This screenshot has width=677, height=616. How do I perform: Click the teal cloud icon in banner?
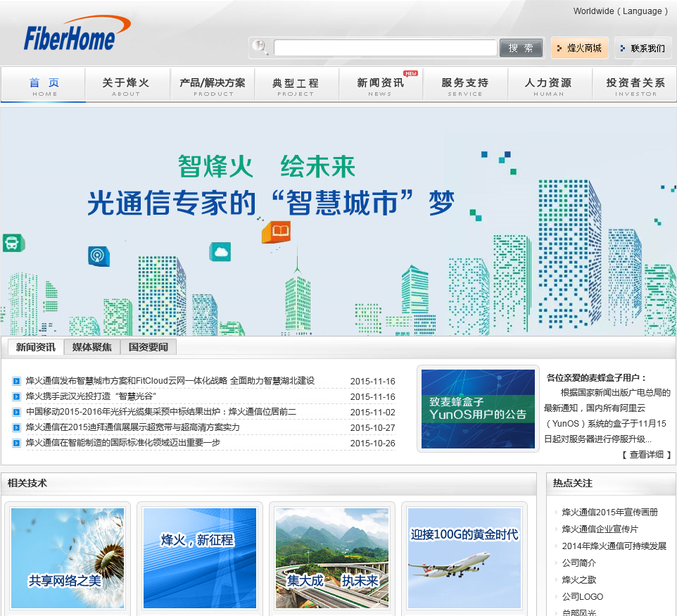(220, 252)
